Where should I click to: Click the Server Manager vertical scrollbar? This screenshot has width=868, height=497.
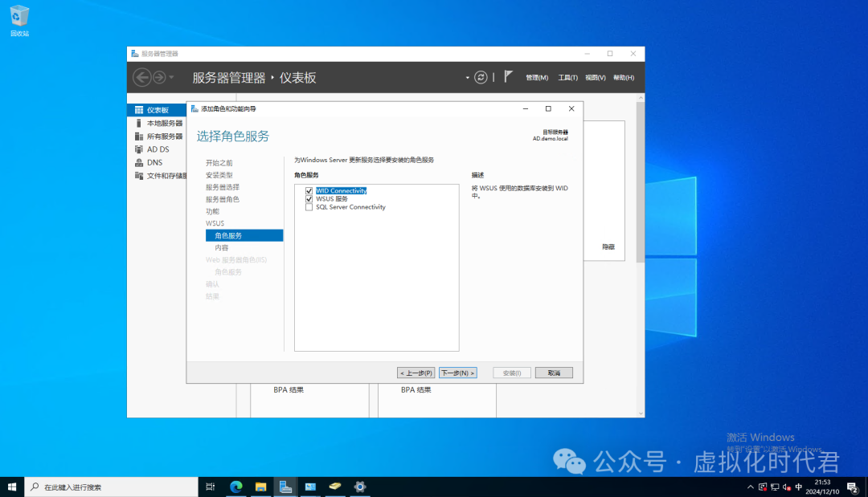coord(641,182)
